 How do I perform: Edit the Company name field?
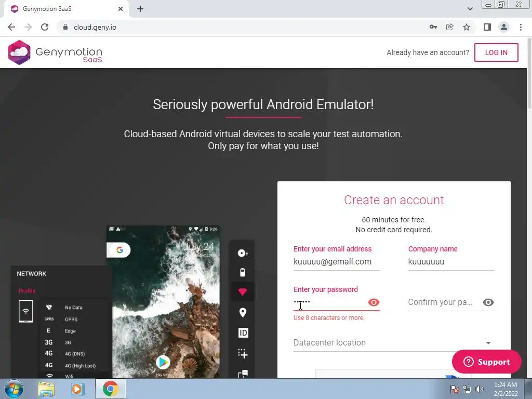451,262
